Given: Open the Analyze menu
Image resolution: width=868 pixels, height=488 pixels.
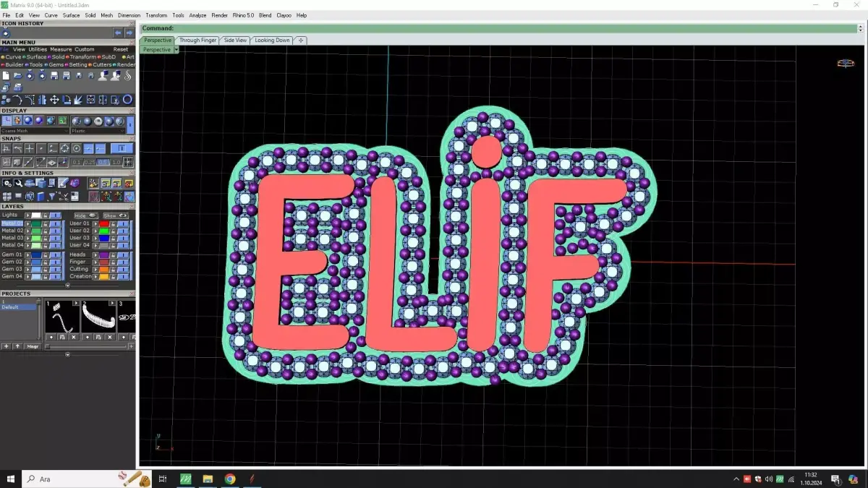Looking at the screenshot, I should [197, 15].
